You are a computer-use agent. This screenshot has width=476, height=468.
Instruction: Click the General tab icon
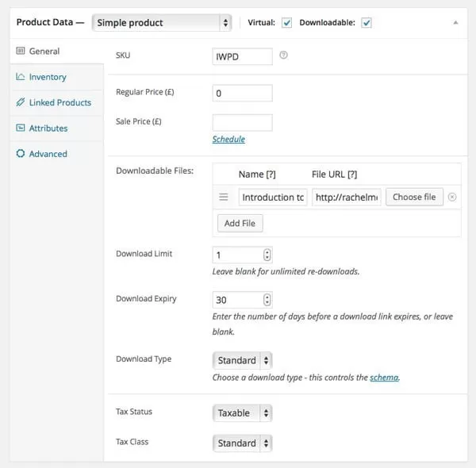[x=21, y=51]
